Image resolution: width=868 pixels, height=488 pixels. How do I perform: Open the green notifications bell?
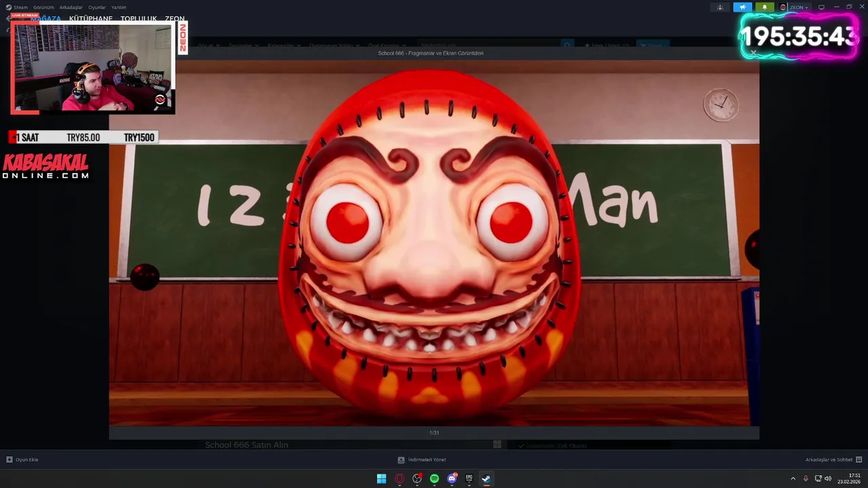click(764, 7)
